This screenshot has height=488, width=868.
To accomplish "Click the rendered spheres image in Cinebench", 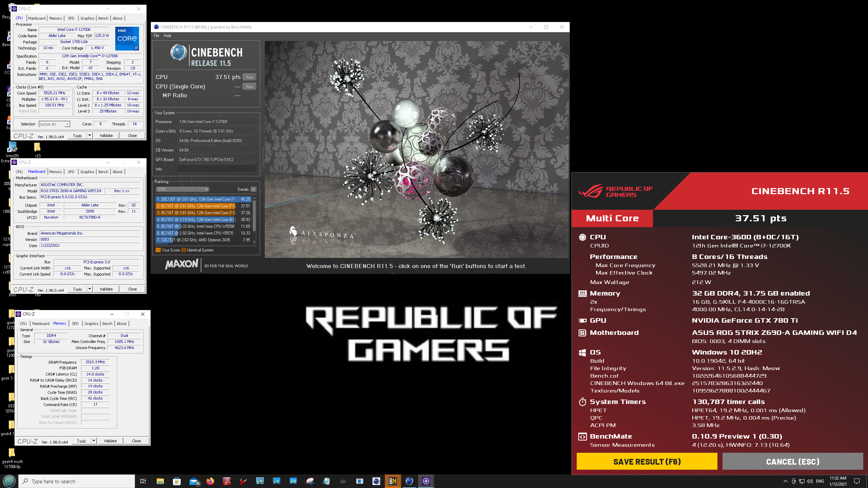I will [416, 149].
